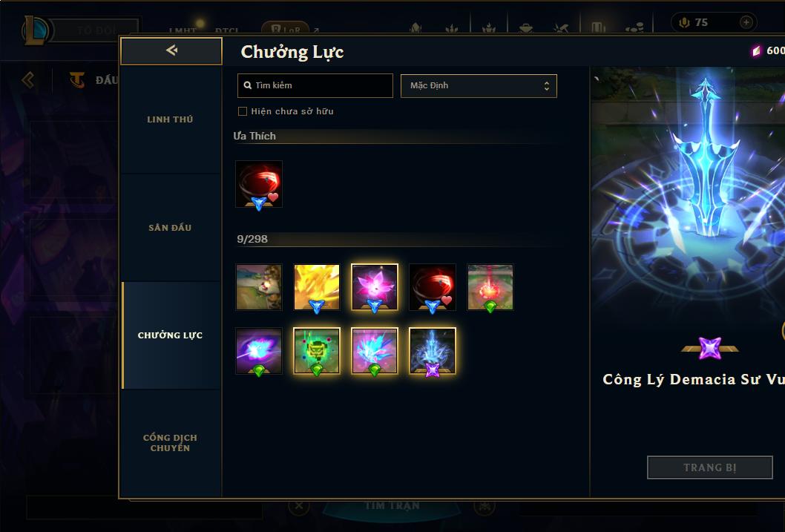Pick the default arena boom in the first slot
The image size is (785, 532).
259,287
